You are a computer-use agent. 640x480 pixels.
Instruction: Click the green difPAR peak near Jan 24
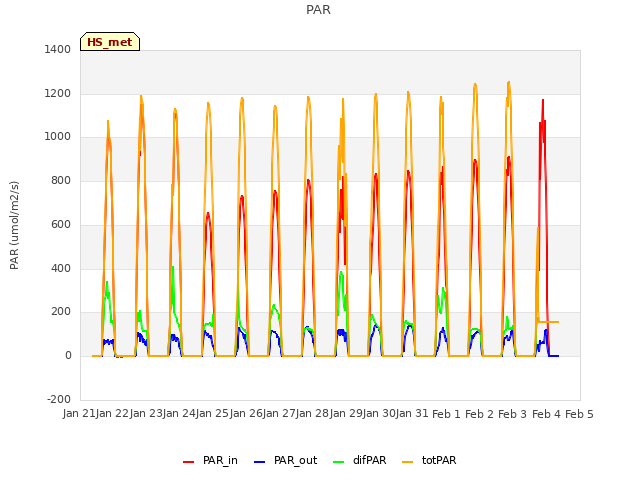173,267
